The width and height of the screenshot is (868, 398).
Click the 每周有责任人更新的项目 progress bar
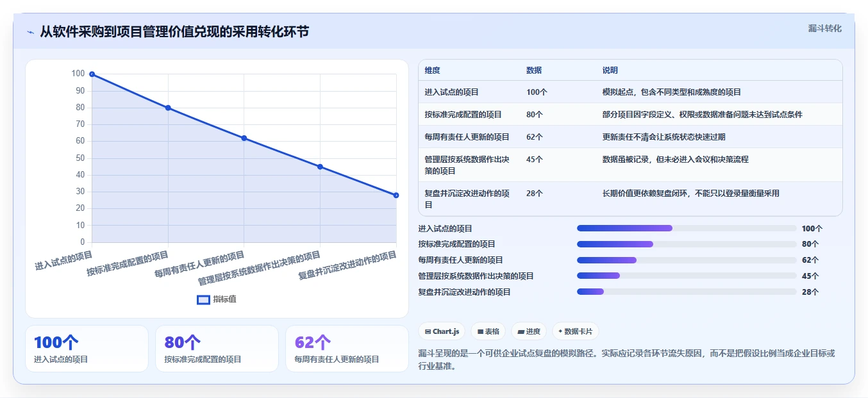(x=687, y=260)
